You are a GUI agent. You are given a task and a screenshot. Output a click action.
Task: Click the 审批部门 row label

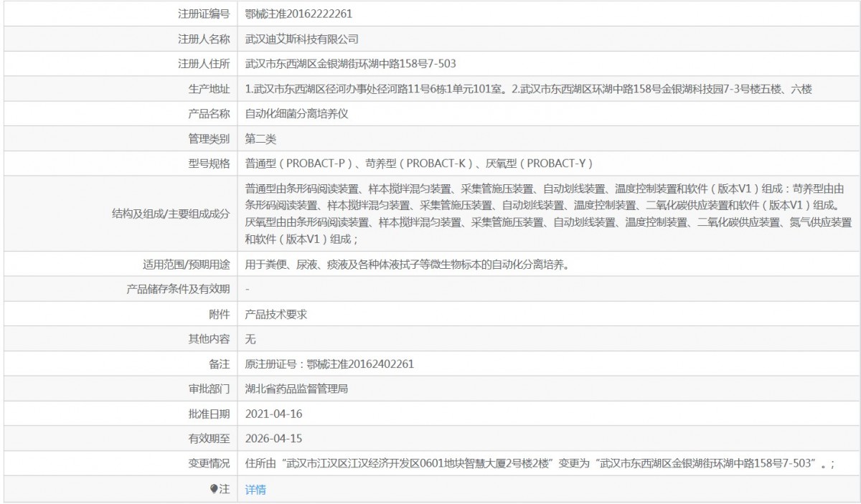click(209, 389)
